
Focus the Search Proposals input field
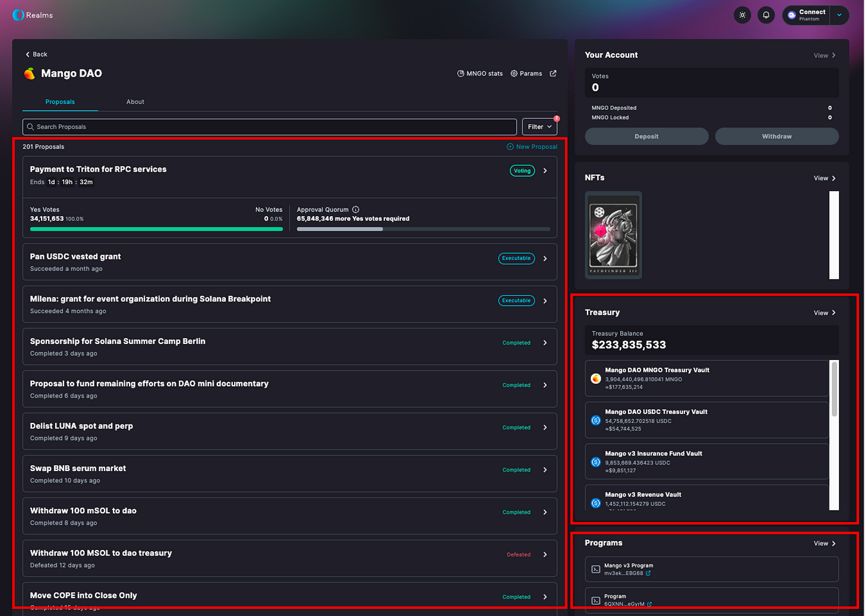tap(270, 127)
